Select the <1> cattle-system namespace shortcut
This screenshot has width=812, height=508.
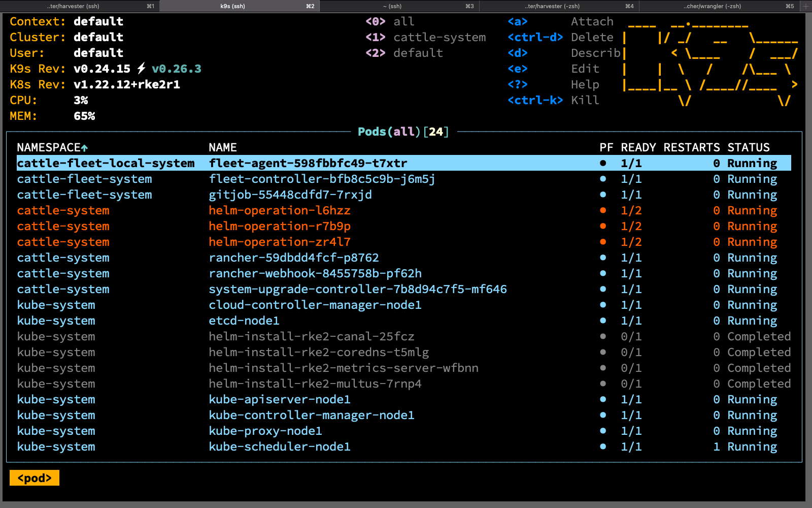pos(425,37)
